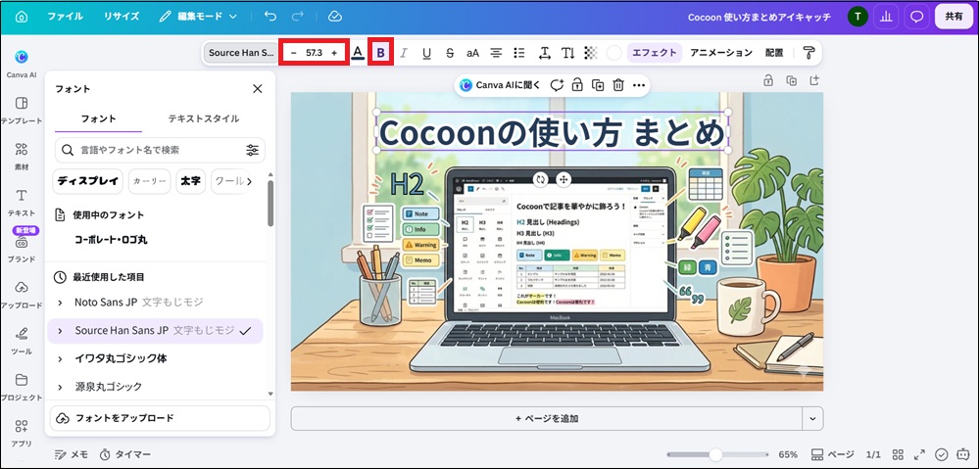The image size is (980, 469).
Task: Lock the selected text element
Action: pos(577,85)
